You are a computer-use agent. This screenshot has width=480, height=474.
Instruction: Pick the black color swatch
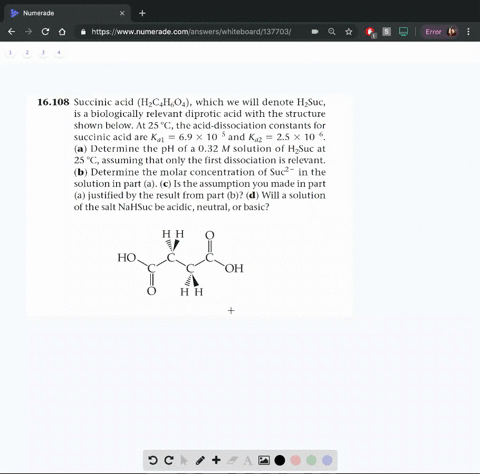(x=280, y=460)
